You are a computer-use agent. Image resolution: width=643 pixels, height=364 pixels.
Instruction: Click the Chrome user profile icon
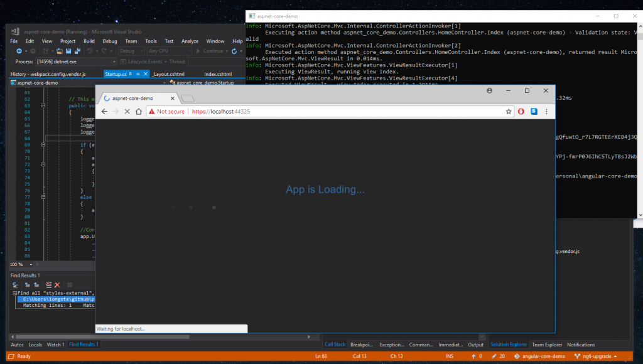(x=490, y=91)
